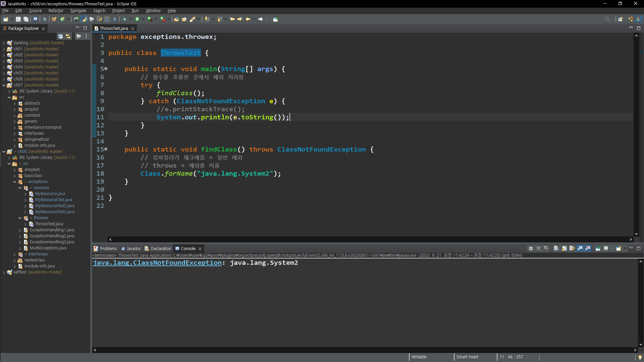Click the Save All toolbar icon
Image resolution: width=644 pixels, height=362 pixels.
click(26, 19)
